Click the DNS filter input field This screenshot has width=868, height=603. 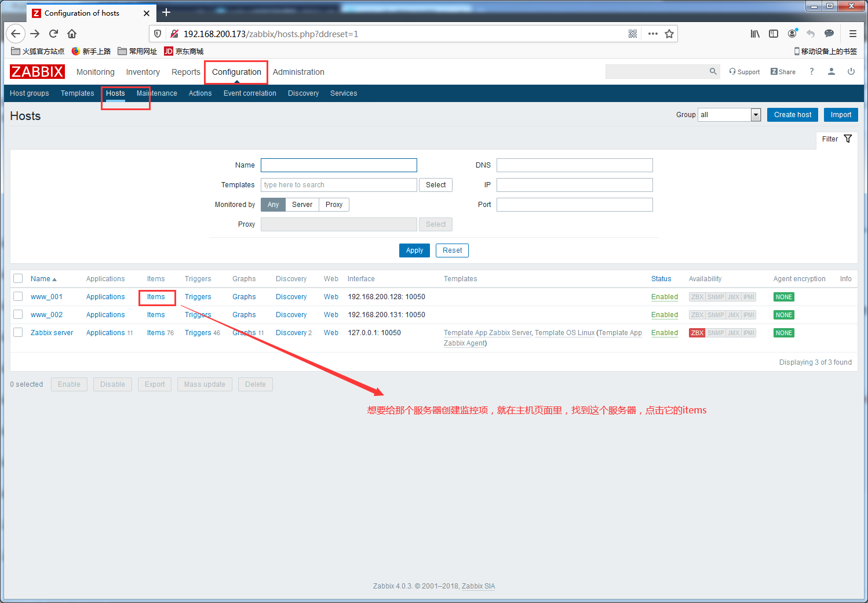575,165
